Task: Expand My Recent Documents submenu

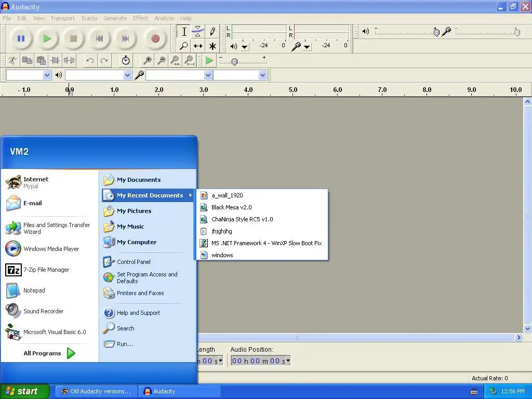Action: pos(148,195)
